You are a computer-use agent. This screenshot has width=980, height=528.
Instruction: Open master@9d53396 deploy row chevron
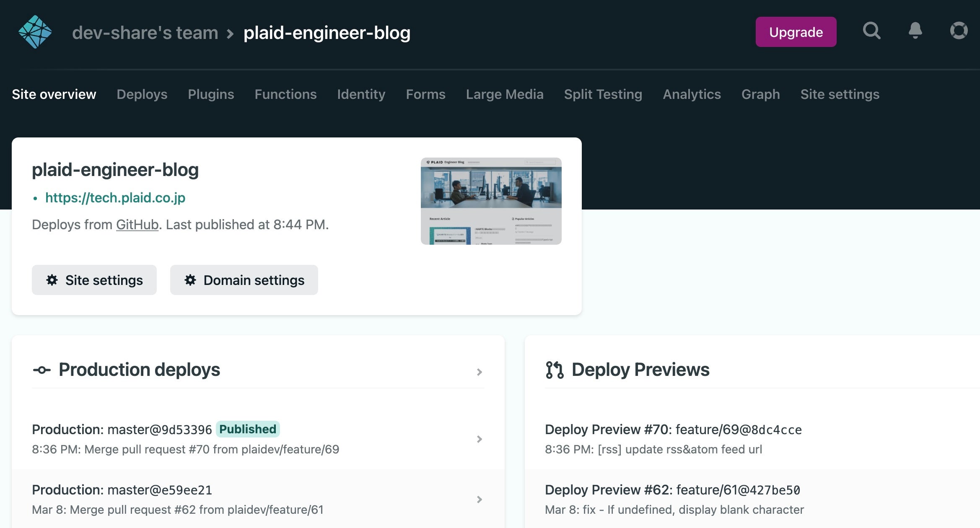480,439
